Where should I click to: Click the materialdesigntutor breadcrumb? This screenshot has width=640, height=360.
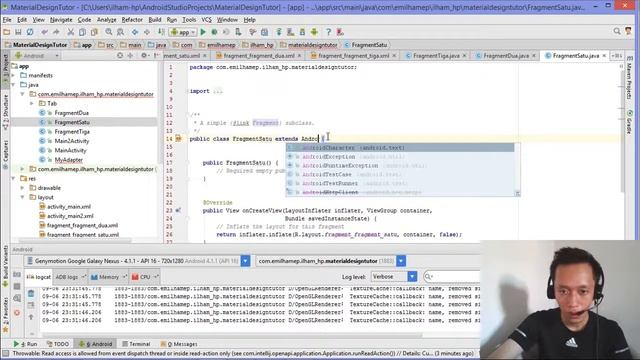pyautogui.click(x=309, y=45)
